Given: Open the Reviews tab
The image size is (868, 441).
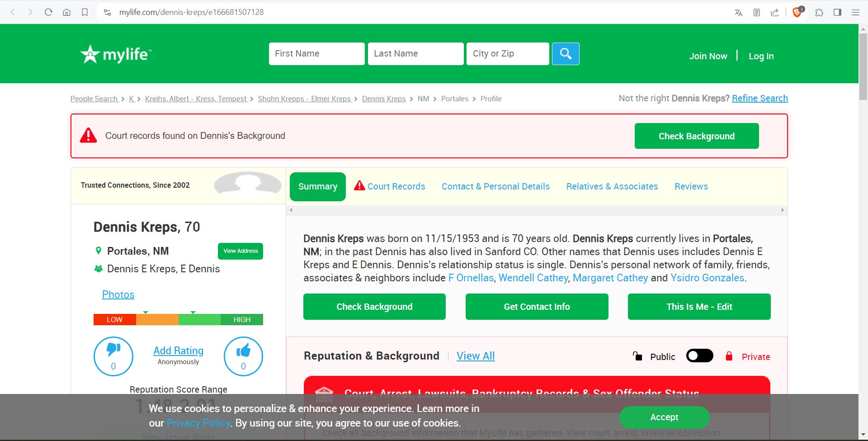Looking at the screenshot, I should pyautogui.click(x=691, y=186).
